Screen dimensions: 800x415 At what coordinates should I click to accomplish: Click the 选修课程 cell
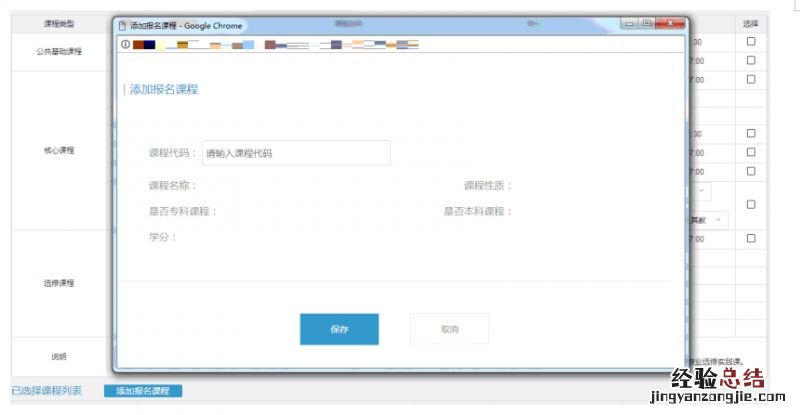(59, 283)
